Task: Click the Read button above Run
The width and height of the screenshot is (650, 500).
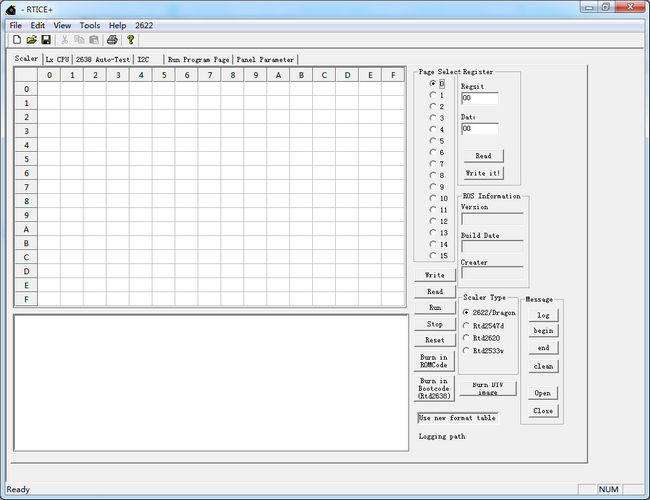Action: coord(434,291)
